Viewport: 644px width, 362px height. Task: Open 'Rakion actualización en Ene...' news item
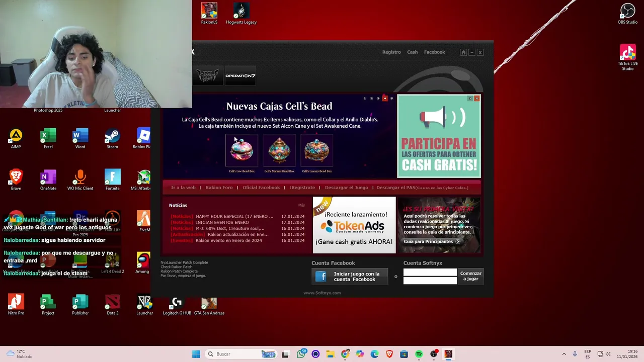[237, 234]
